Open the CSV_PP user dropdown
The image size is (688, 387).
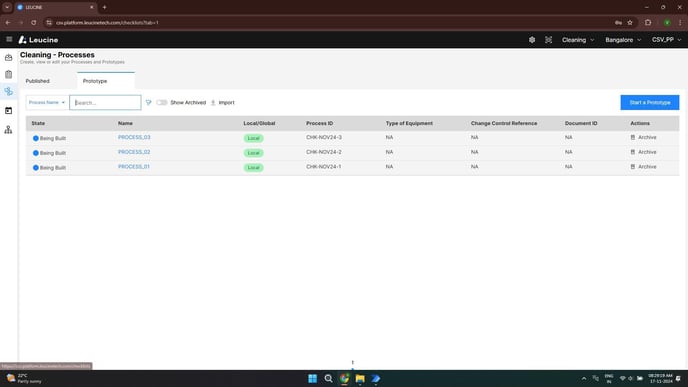click(666, 40)
